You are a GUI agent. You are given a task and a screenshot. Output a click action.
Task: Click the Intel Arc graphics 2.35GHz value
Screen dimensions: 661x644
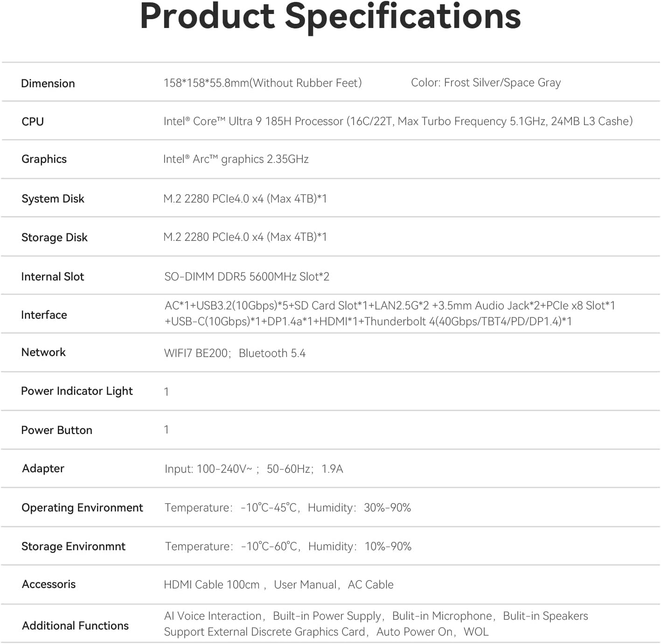coord(236,159)
